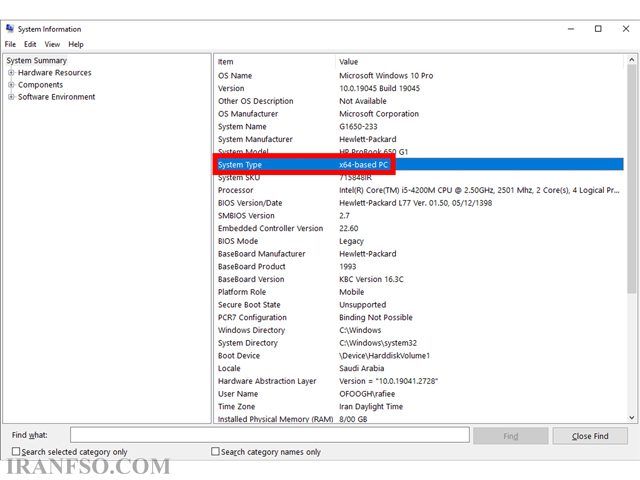Select the Processor row
Viewport: 640px width, 480px height.
coord(419,190)
